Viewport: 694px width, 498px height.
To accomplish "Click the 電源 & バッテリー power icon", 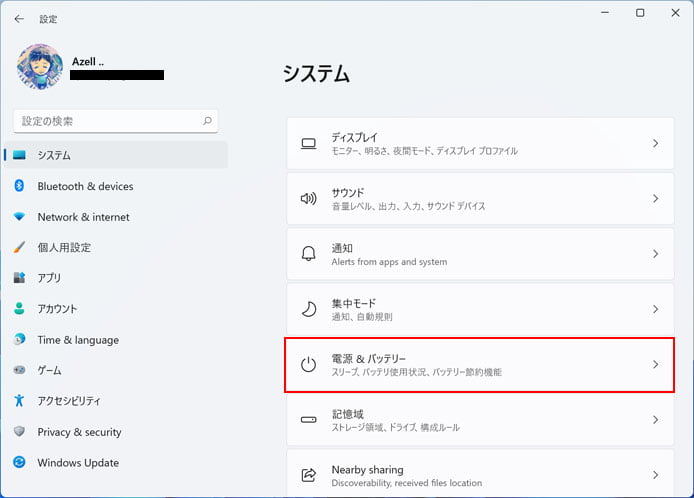I will [308, 364].
